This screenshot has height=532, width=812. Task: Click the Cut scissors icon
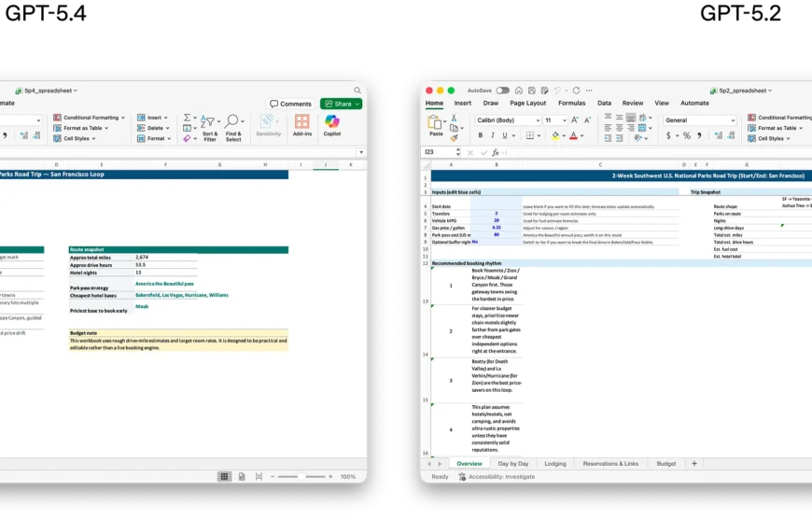pyautogui.click(x=455, y=118)
